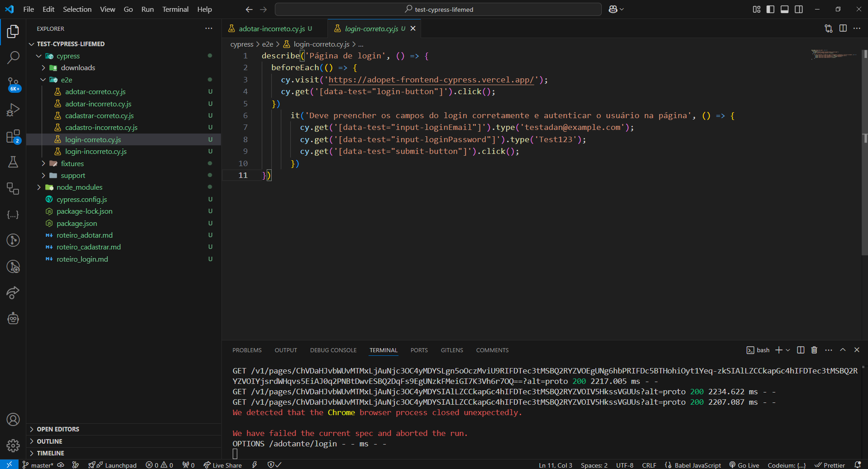Open the File menu
This screenshot has width=868, height=469.
(29, 9)
